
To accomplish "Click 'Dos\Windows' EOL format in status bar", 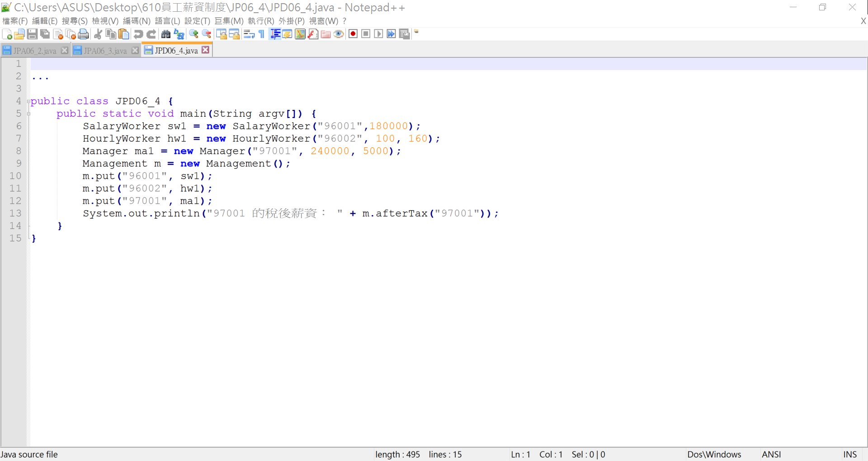I will [714, 455].
